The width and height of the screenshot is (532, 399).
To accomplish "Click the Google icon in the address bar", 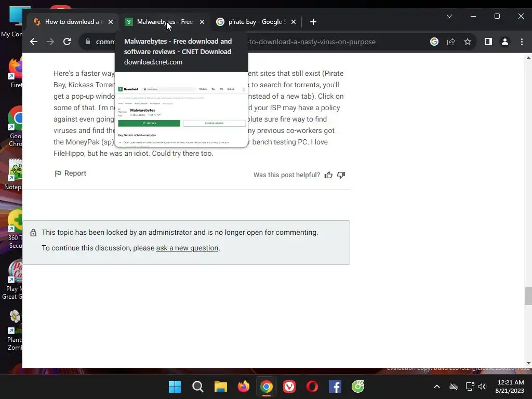I will click(x=434, y=42).
